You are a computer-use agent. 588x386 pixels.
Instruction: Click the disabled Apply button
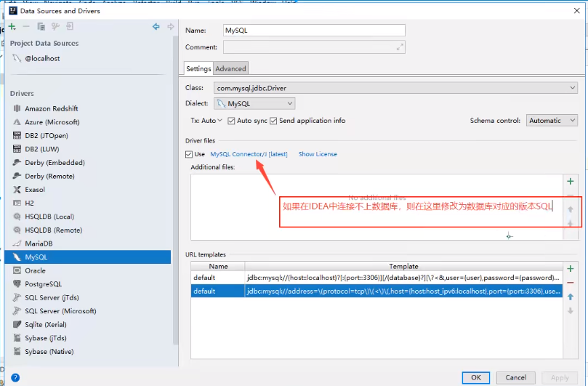[x=560, y=377]
